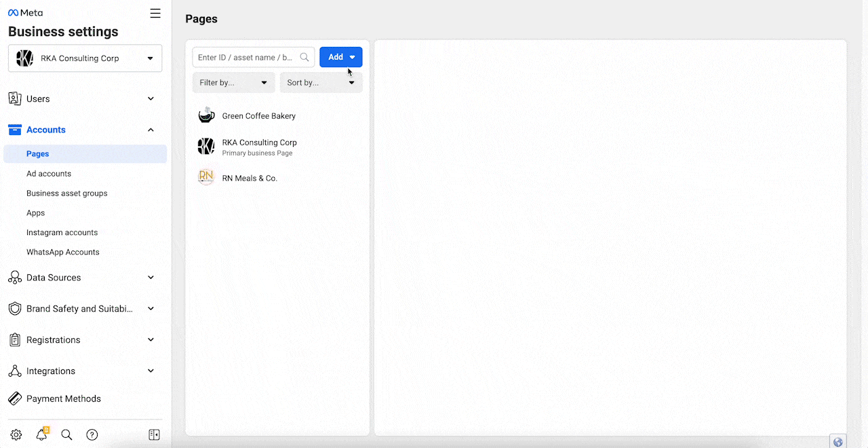This screenshot has width=868, height=448.
Task: Click the Add button dropdown
Action: [341, 57]
